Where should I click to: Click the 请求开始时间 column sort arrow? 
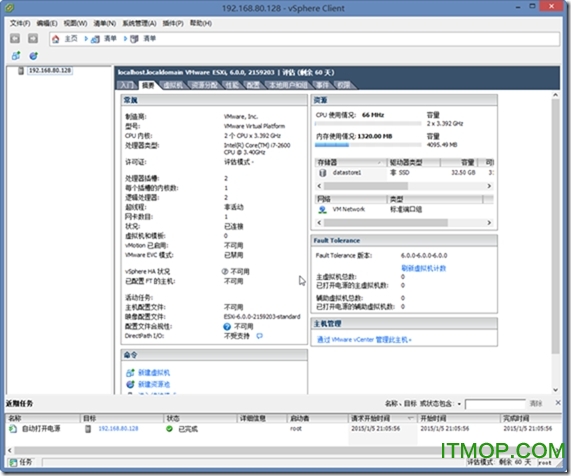(410, 418)
